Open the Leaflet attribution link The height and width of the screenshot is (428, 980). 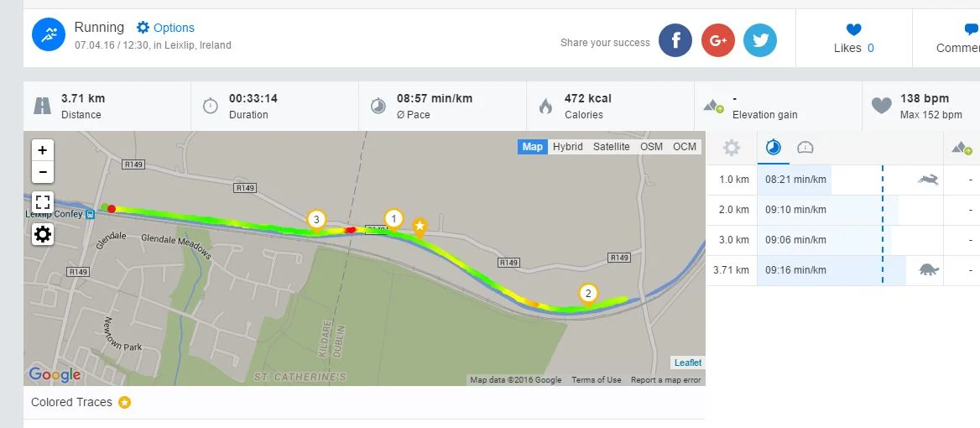688,363
